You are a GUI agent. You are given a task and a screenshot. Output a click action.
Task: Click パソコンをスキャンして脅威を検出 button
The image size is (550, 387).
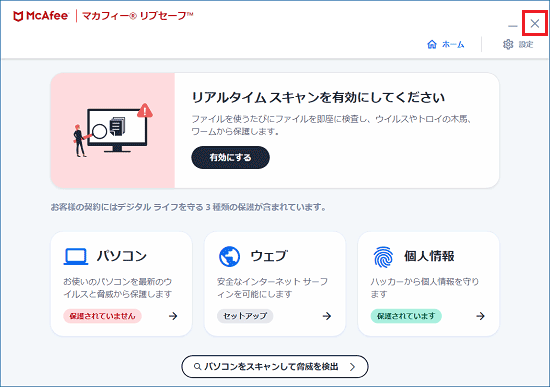(x=275, y=367)
